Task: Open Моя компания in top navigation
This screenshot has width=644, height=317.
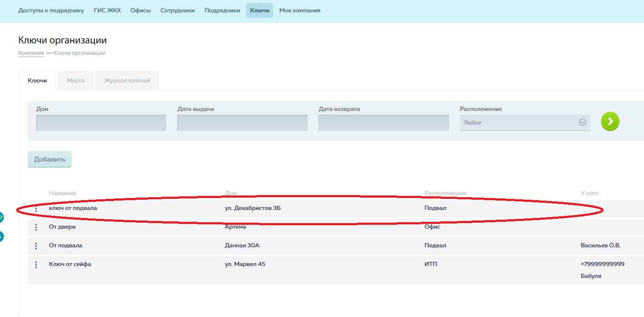Action: pyautogui.click(x=299, y=11)
